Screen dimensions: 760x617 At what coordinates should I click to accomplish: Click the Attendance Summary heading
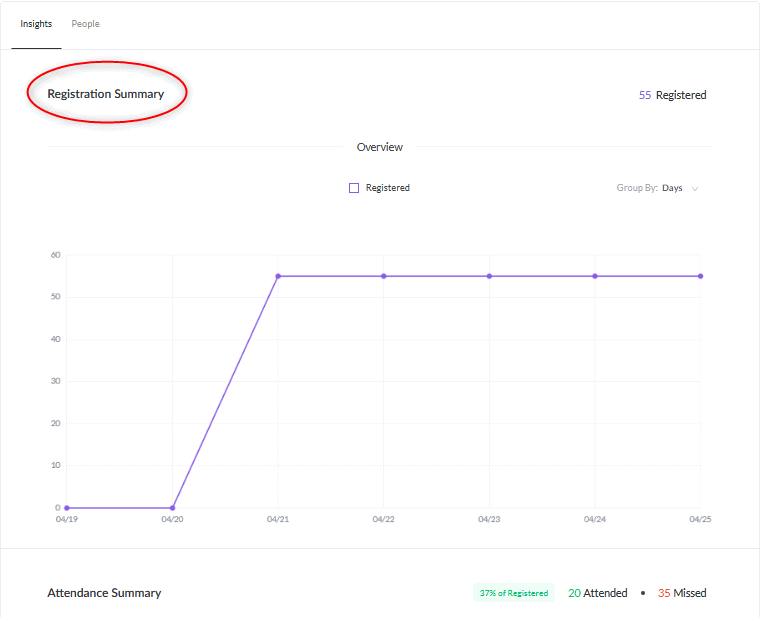[104, 593]
